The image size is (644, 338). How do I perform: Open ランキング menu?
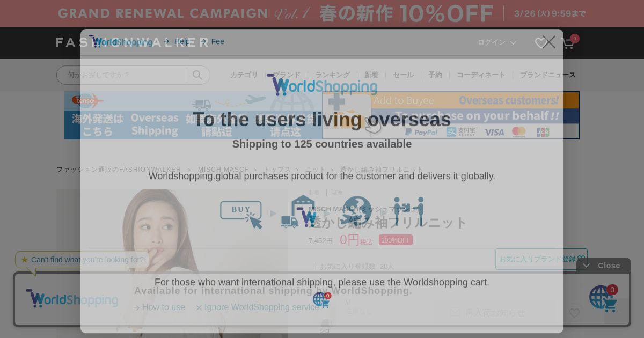[332, 75]
